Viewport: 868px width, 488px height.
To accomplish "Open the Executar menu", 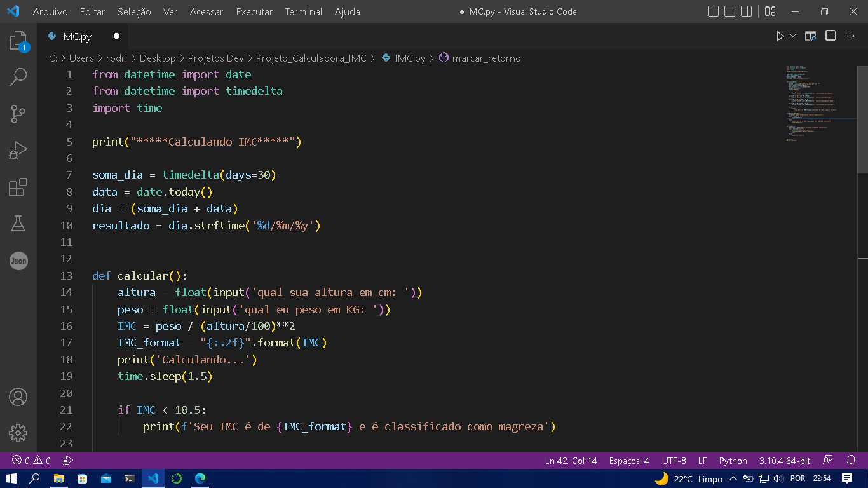I will click(254, 11).
